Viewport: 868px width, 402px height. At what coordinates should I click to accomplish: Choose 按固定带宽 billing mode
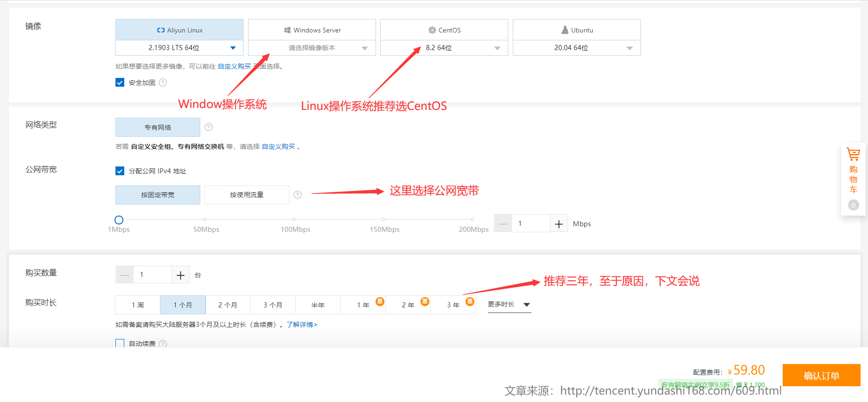[158, 195]
